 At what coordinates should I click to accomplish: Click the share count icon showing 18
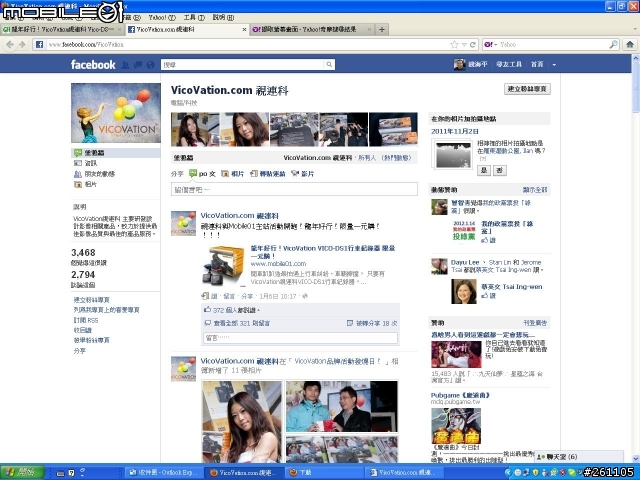[x=350, y=323]
